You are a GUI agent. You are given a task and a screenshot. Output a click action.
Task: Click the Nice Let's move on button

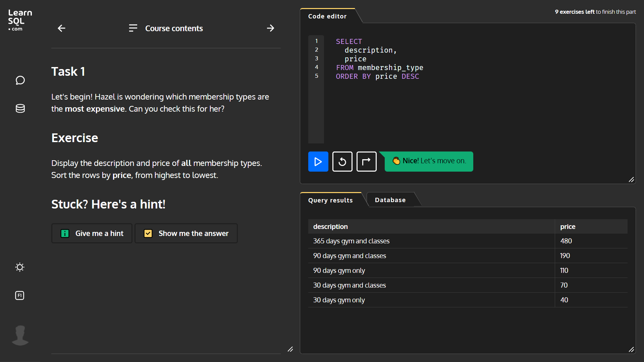pos(429,161)
